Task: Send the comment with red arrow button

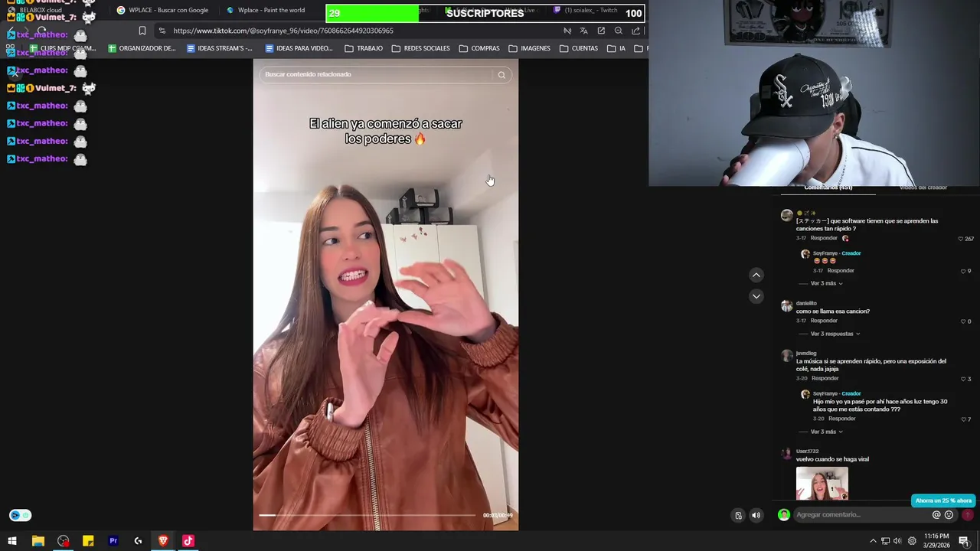Action: click(967, 515)
